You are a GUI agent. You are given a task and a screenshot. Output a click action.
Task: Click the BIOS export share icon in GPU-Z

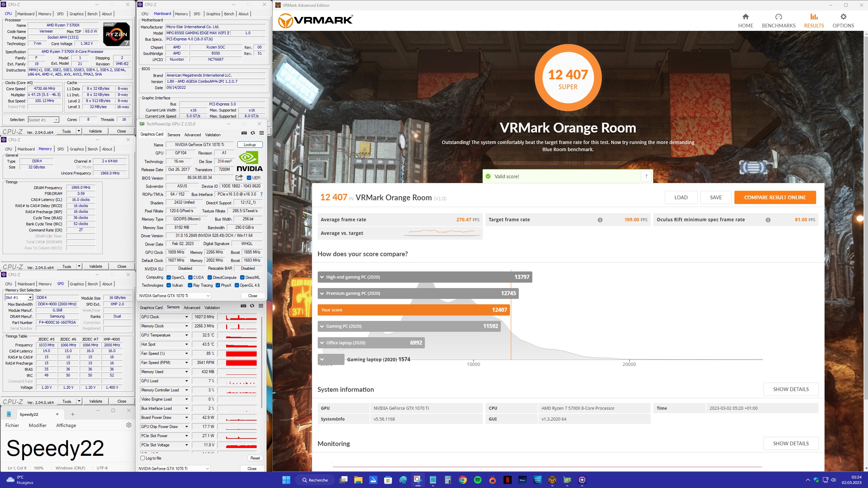tap(239, 178)
